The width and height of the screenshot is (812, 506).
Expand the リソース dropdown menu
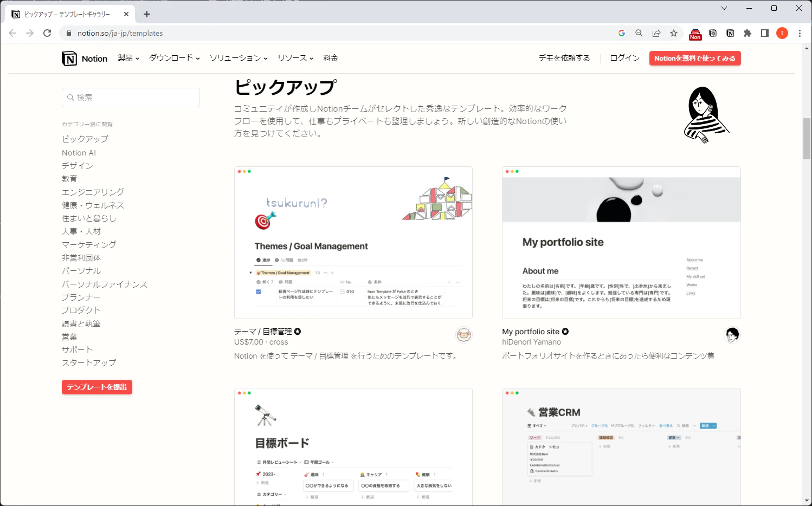coord(295,58)
